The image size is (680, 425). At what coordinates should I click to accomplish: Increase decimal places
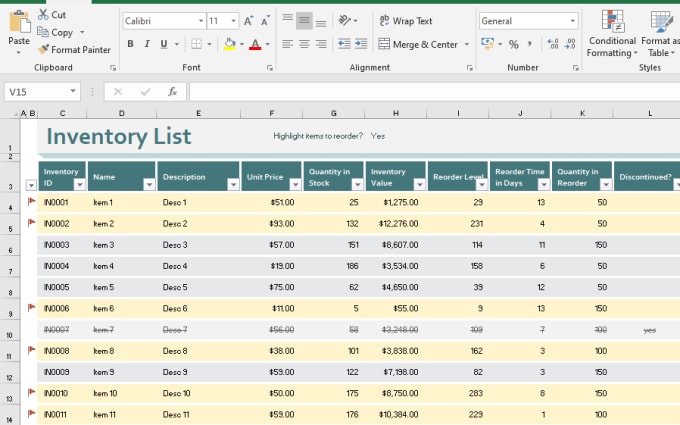click(553, 44)
